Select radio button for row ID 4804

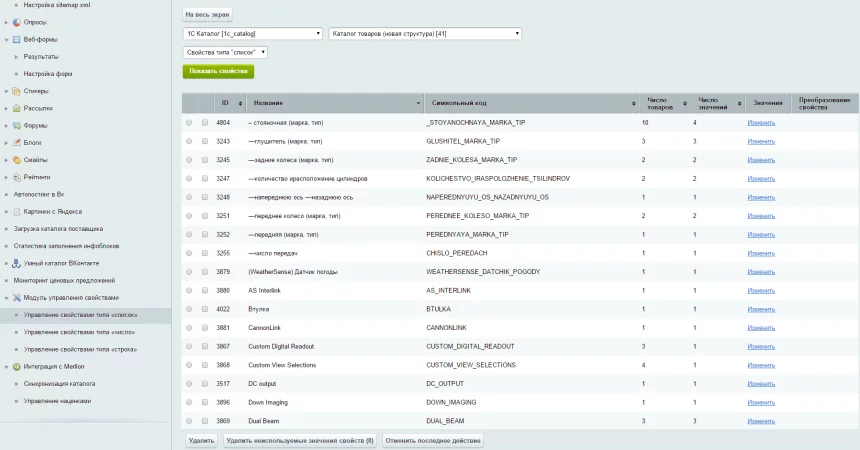click(x=190, y=122)
